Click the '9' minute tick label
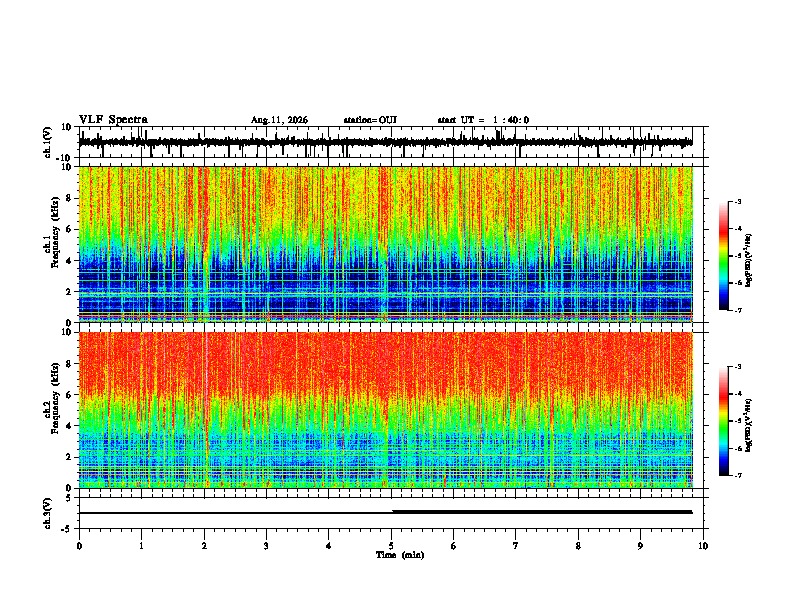 (x=640, y=546)
